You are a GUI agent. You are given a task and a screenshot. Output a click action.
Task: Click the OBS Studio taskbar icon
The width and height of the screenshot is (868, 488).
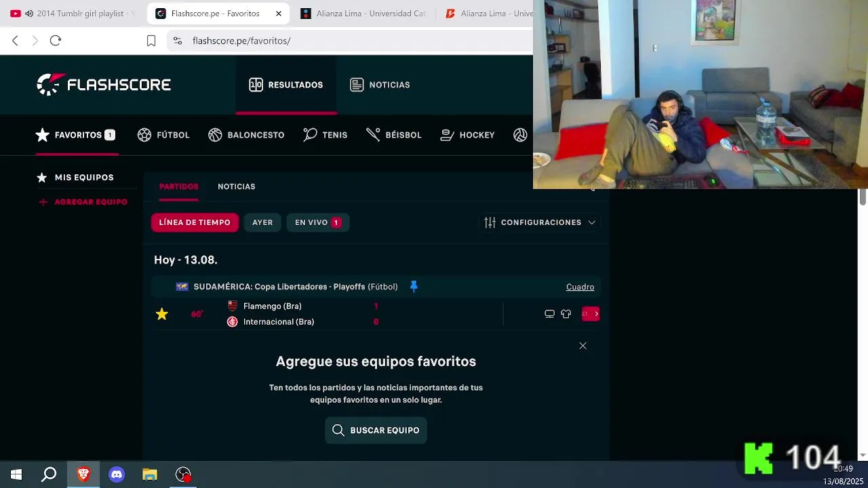[183, 474]
